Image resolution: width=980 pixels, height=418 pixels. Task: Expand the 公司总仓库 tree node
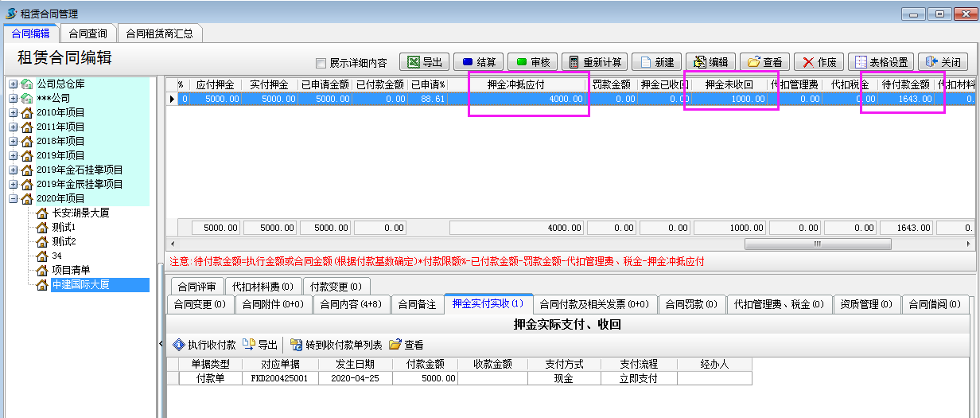[14, 84]
